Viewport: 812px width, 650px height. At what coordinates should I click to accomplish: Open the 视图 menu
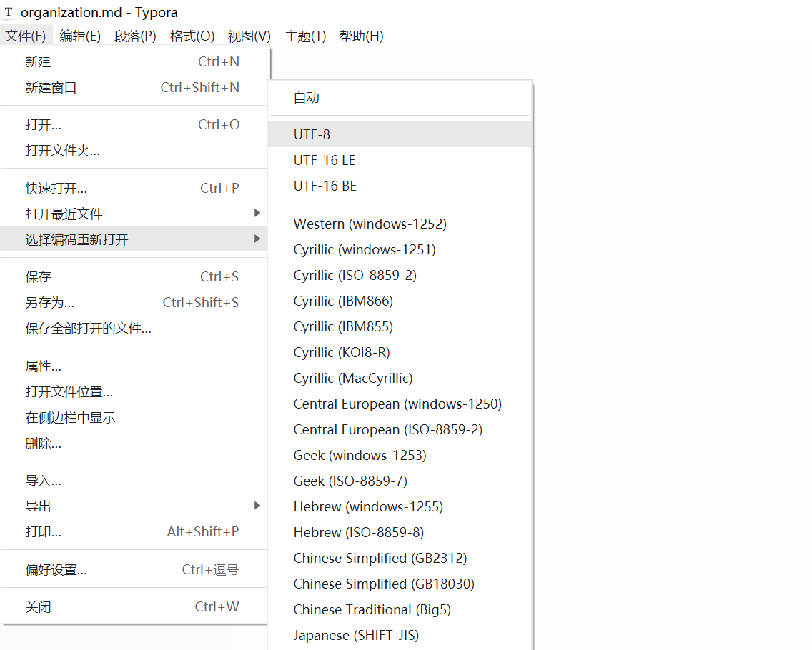[248, 36]
